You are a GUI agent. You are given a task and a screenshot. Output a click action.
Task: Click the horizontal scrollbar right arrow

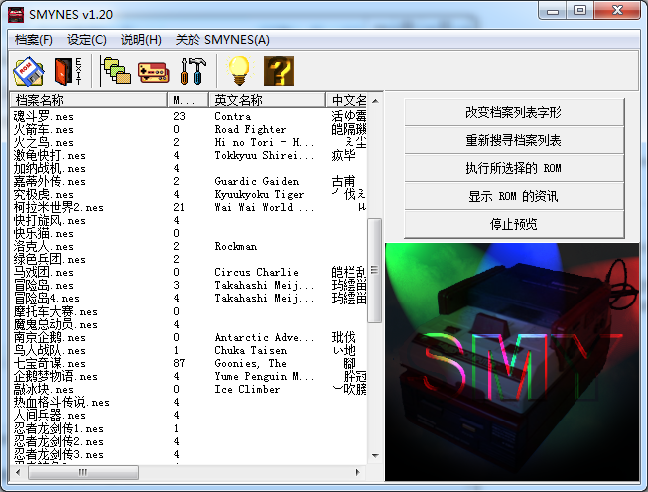357,472
